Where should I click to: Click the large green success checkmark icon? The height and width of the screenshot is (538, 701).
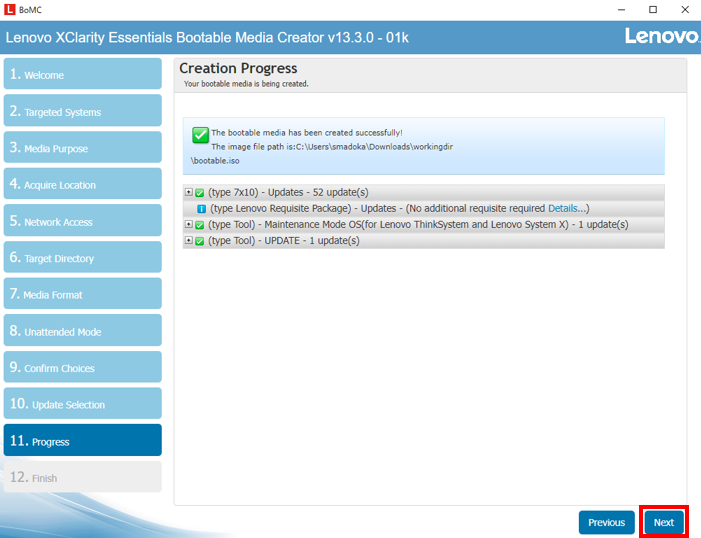[200, 135]
